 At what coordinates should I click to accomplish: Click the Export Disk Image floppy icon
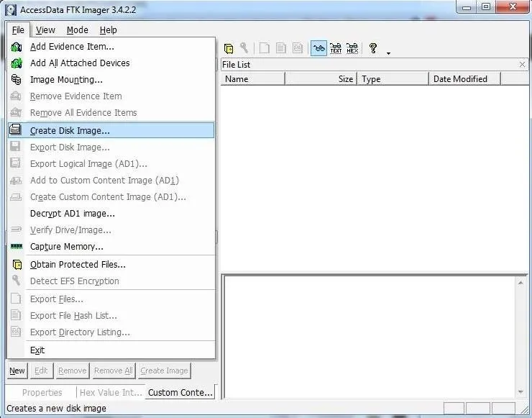(x=15, y=147)
